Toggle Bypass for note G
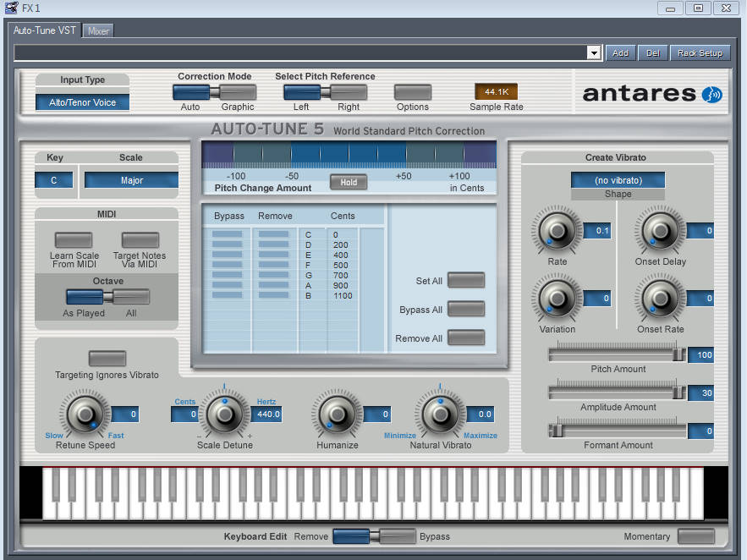Screen dimensions: 747x560 point(227,275)
